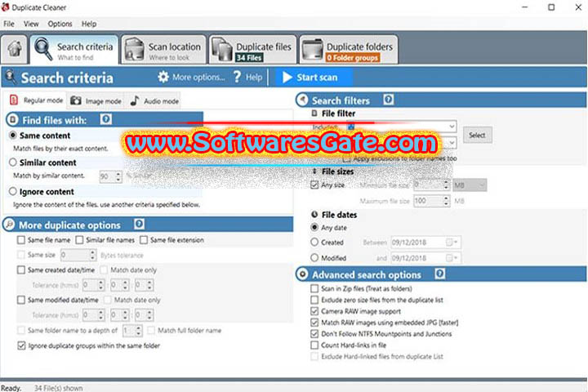This screenshot has width=588, height=392.
Task: Click the Audio mode music note icon
Action: (135, 100)
